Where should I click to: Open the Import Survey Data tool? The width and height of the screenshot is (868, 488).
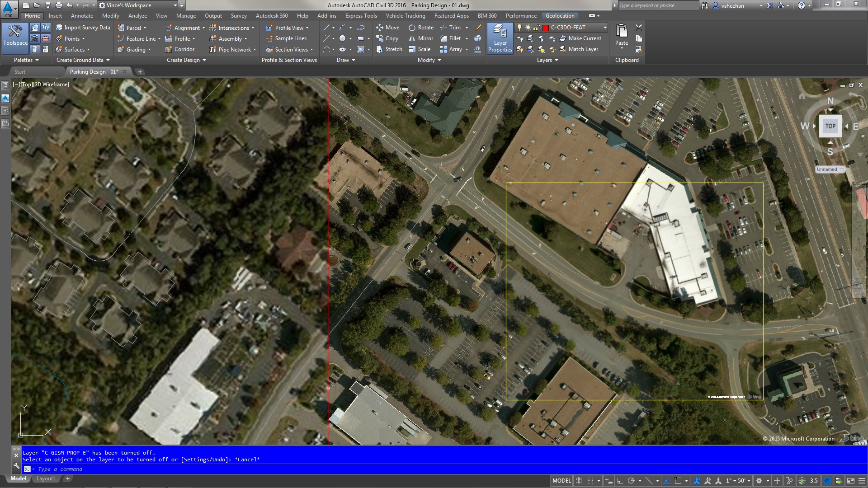coord(83,27)
